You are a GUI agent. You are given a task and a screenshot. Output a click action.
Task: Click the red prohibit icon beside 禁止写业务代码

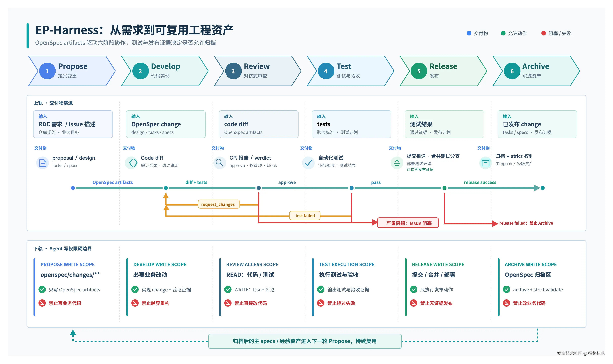click(42, 303)
